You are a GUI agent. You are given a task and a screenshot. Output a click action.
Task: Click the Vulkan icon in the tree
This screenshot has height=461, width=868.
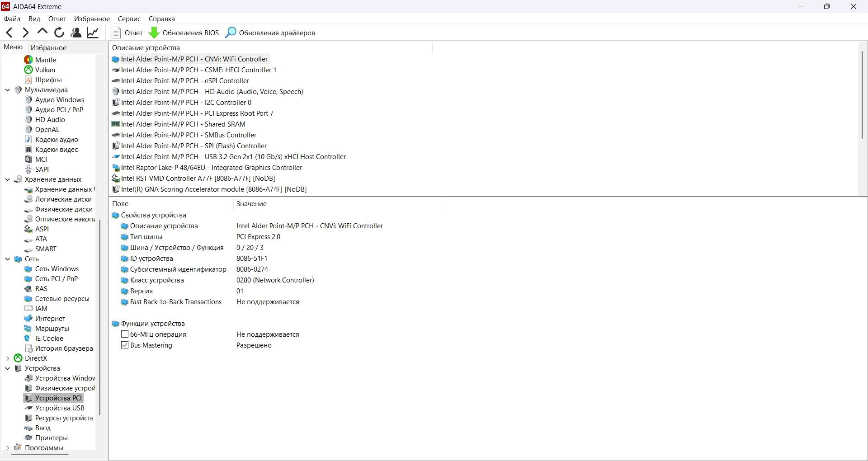[28, 70]
